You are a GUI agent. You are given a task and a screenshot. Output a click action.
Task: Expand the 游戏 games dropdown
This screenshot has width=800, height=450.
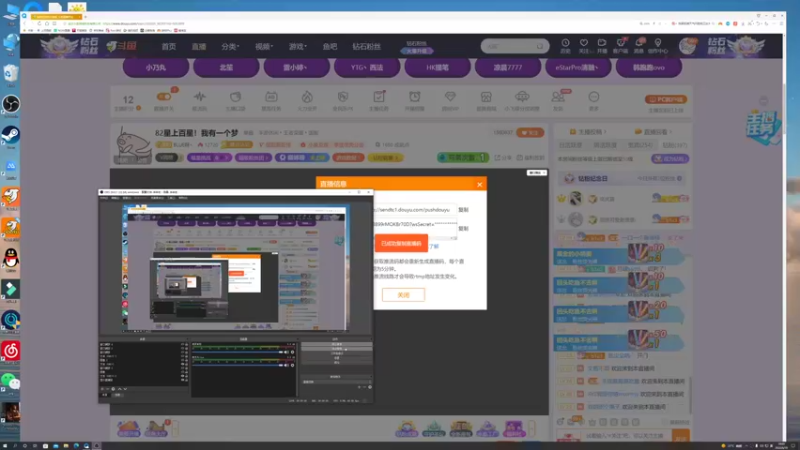[297, 46]
